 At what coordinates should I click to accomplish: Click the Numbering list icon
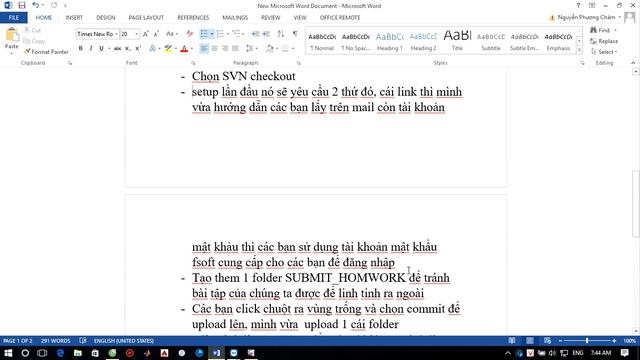point(220,34)
